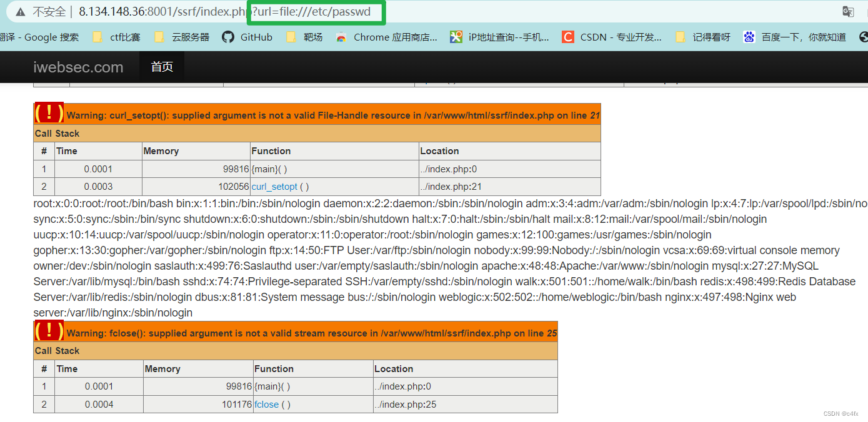
Task: Click location ../index.php:21 cell
Action: pos(510,187)
